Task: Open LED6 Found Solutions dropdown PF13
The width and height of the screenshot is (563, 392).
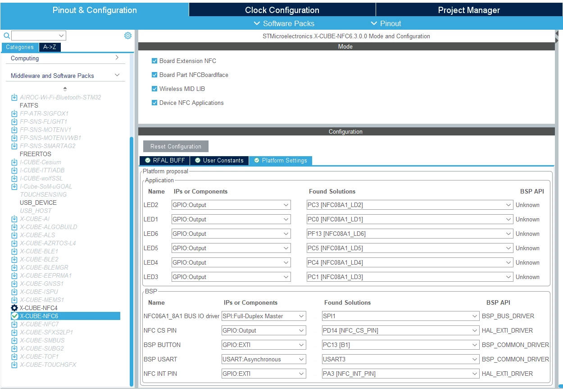Action: click(410, 234)
